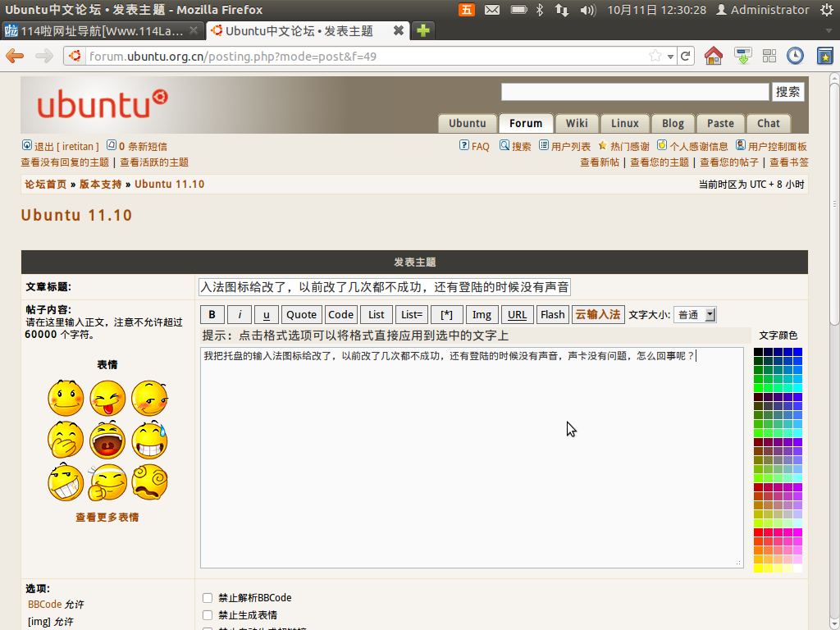Screen dimensions: 840x630
Task: Check the 禁止生成表情 option
Action: pyautogui.click(x=208, y=615)
